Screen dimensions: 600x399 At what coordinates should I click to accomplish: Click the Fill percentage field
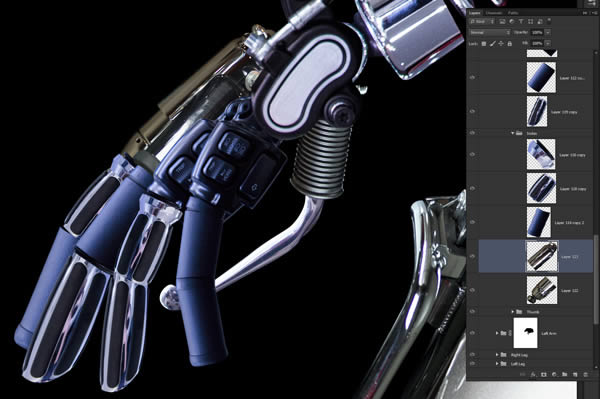click(x=537, y=44)
